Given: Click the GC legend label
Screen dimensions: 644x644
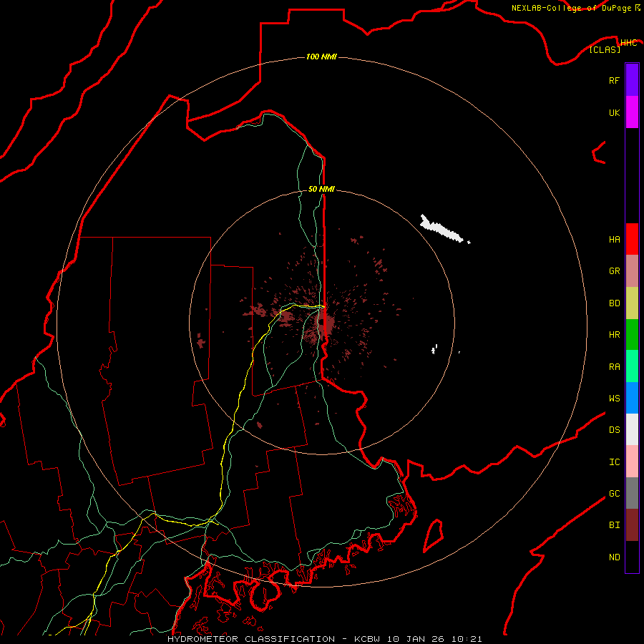Looking at the screenshot, I should click(x=614, y=494).
